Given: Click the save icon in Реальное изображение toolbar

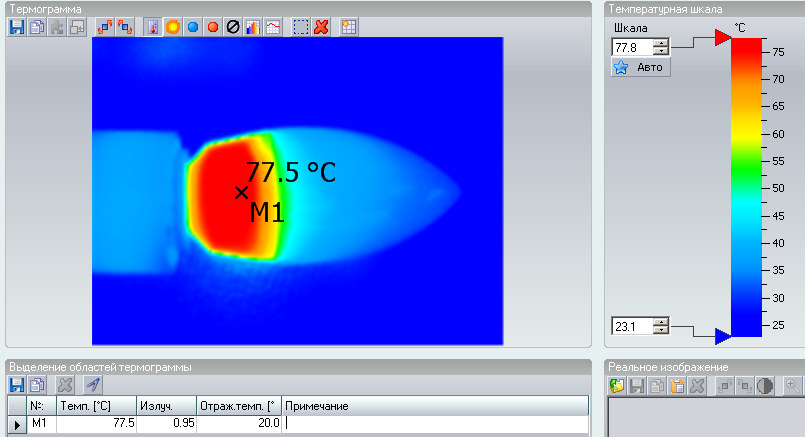Looking at the screenshot, I should pyautogui.click(x=637, y=385).
